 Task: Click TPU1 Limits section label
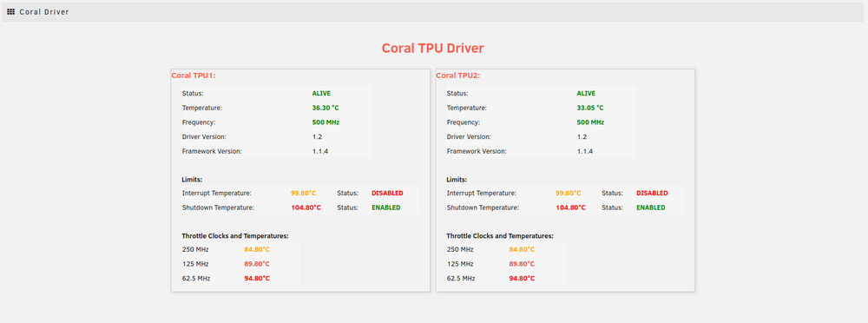(192, 180)
